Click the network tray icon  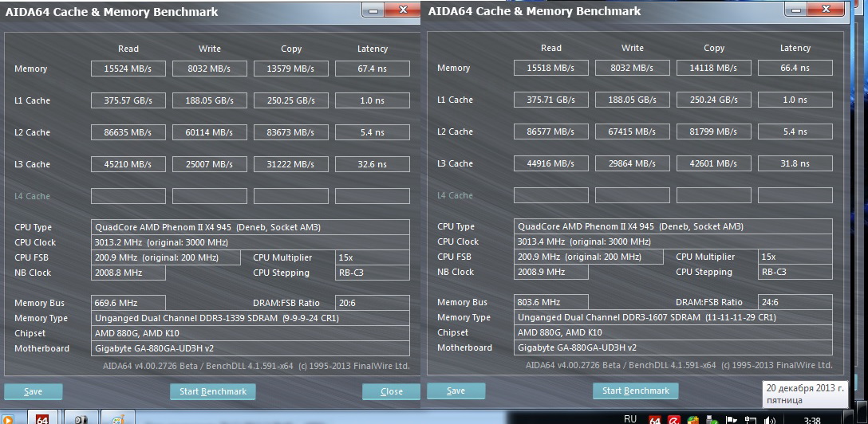[751, 420]
